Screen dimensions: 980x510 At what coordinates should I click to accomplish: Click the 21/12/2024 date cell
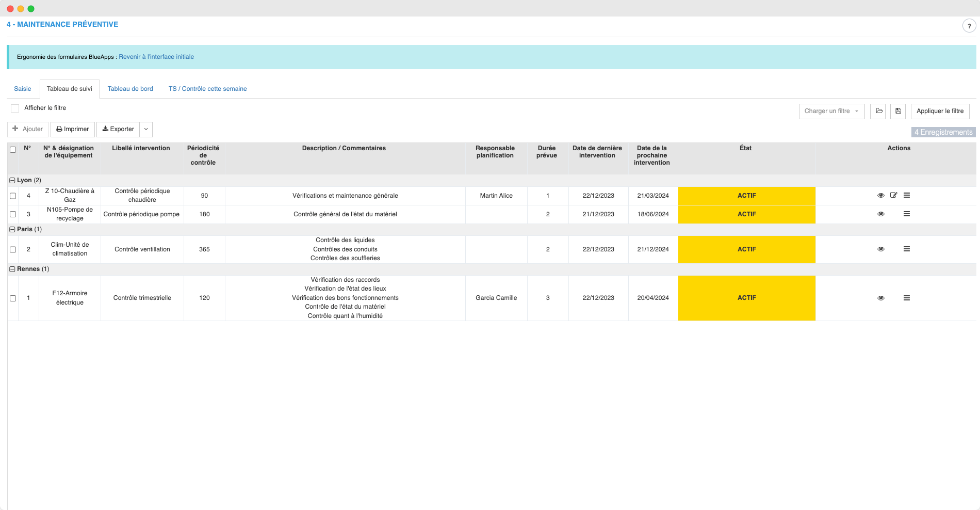pyautogui.click(x=653, y=249)
